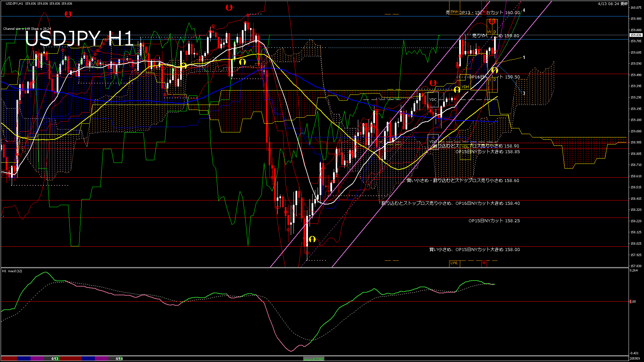
Task: Click the 159.836 price tag on the price axis
Action: click(637, 34)
